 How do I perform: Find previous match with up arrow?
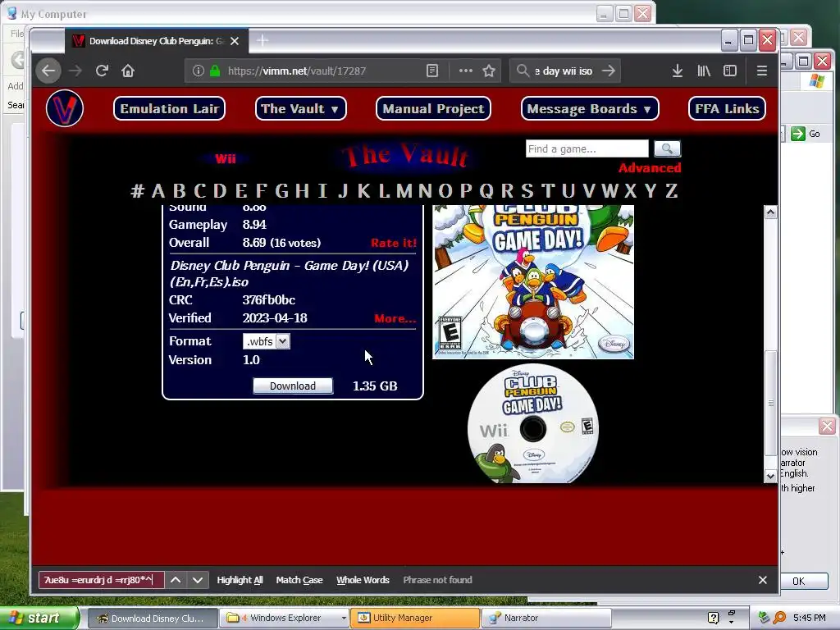[x=176, y=580]
